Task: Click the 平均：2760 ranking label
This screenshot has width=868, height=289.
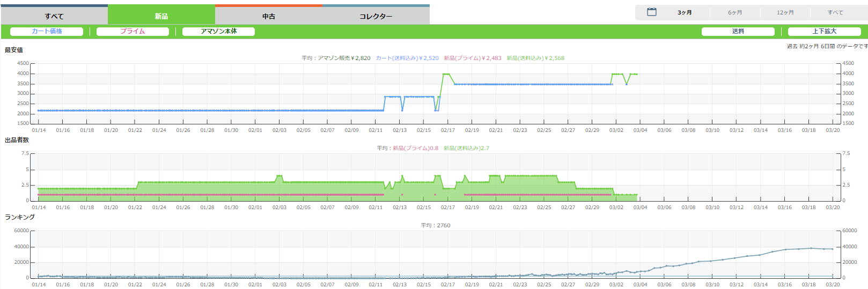Action: coord(436,226)
